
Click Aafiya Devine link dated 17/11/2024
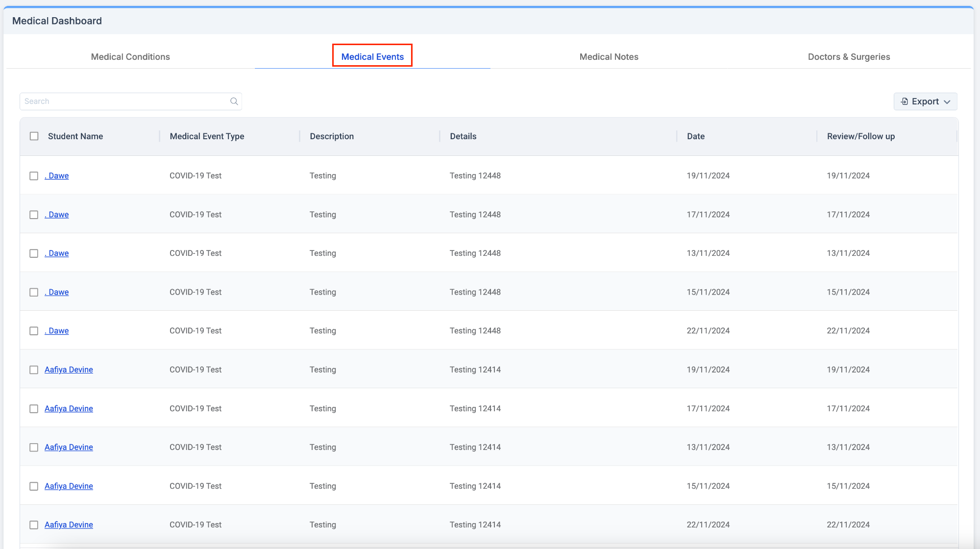(69, 408)
